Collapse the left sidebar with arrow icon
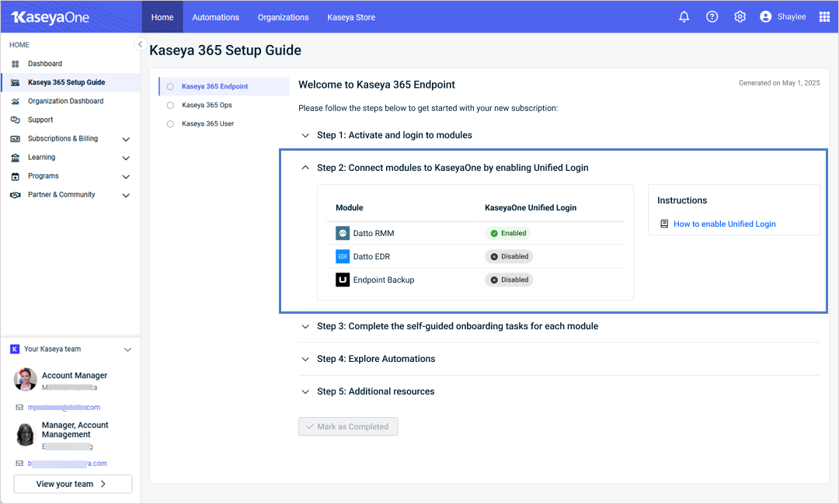 click(140, 44)
